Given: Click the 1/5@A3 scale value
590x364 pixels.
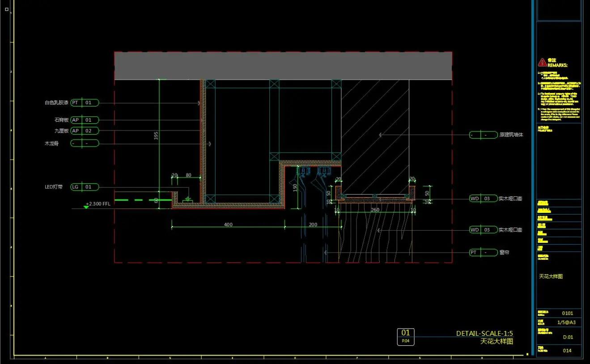Looking at the screenshot, I should tap(566, 322).
